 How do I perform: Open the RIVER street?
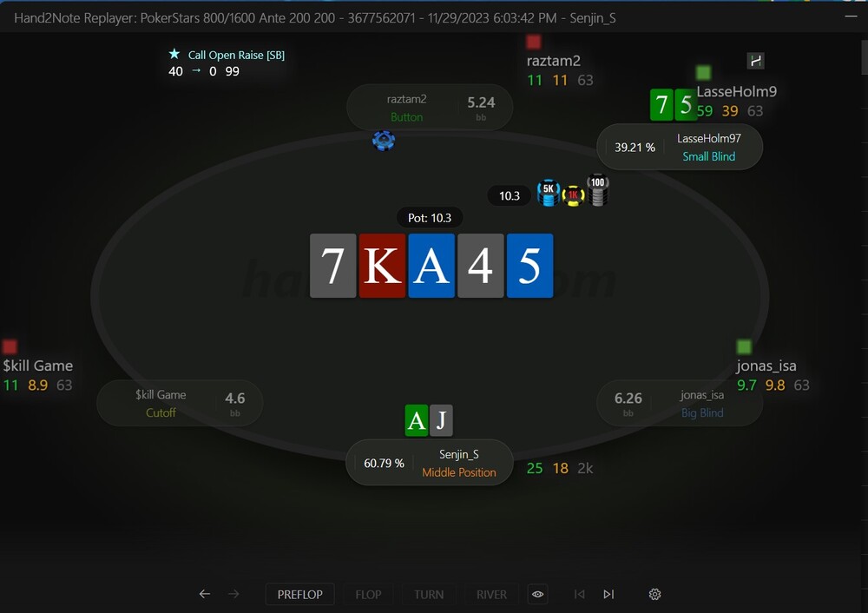coord(491,594)
